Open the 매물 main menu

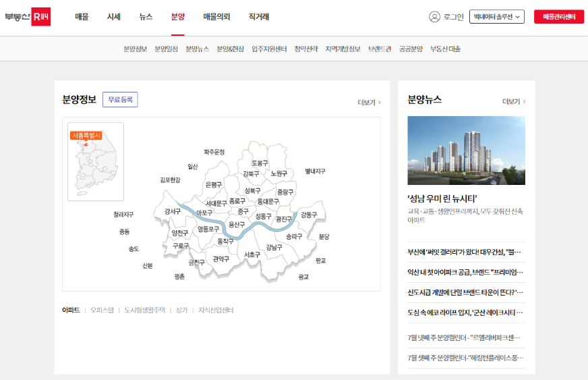pyautogui.click(x=82, y=17)
